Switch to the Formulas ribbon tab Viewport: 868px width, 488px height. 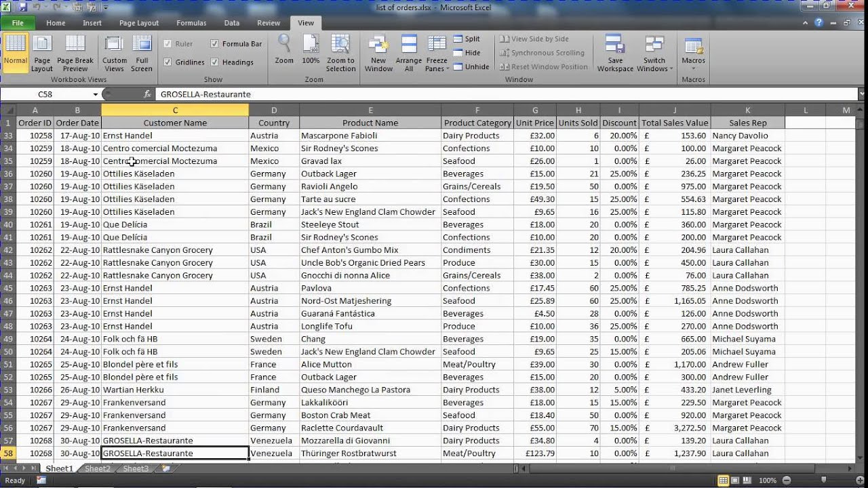[x=191, y=23]
